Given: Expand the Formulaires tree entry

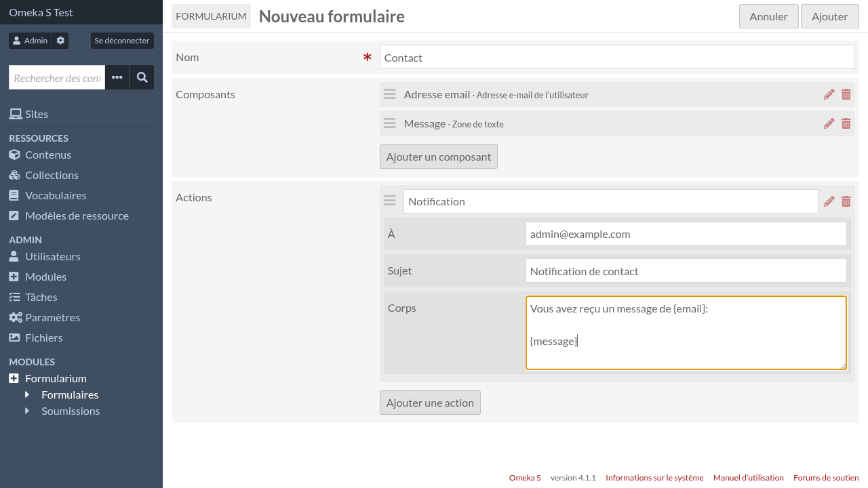Looking at the screenshot, I should pyautogui.click(x=26, y=394).
